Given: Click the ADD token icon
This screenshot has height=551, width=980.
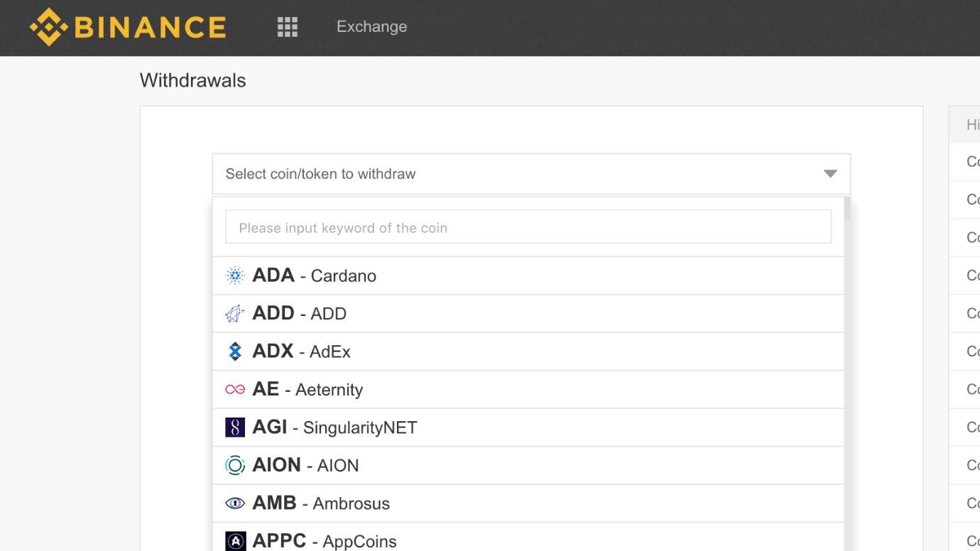Looking at the screenshot, I should 235,314.
